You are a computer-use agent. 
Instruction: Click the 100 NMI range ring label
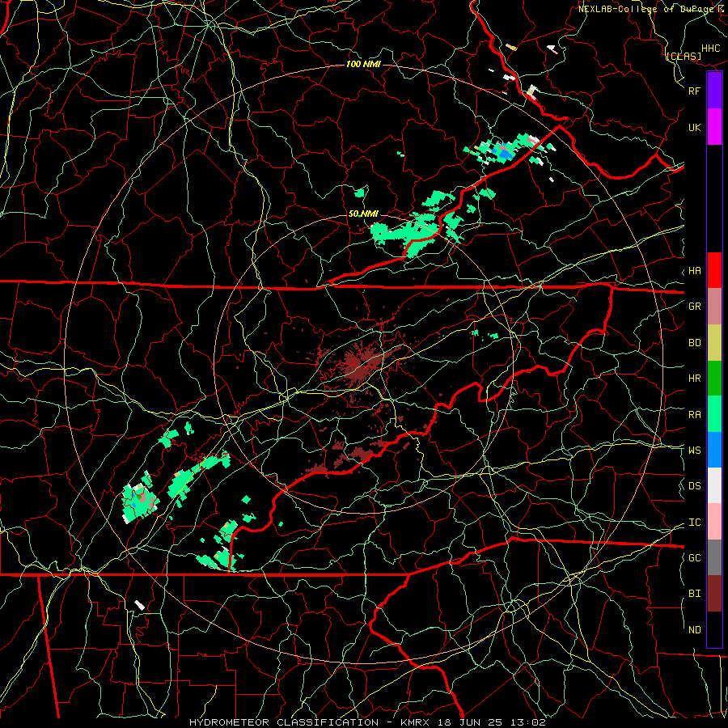(363, 64)
